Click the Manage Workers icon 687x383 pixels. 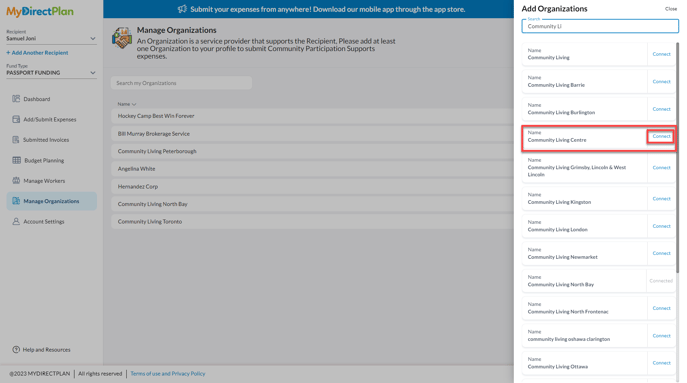coord(16,181)
